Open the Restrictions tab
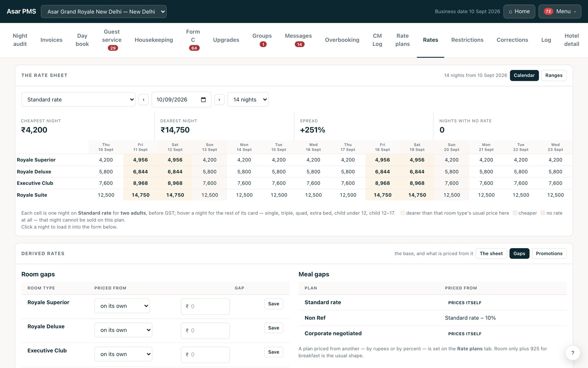Image resolution: width=588 pixels, height=368 pixels. pyautogui.click(x=467, y=40)
